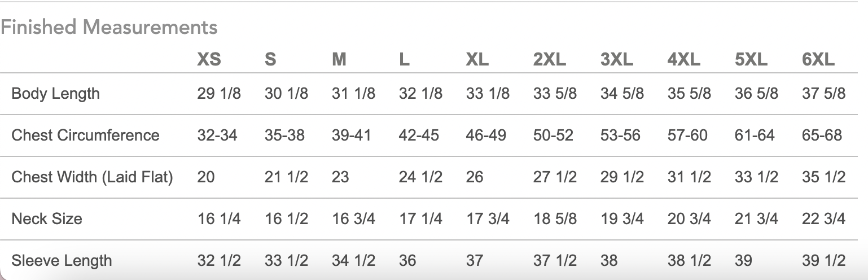
Task: Select the 5XL column header
Action: pyautogui.click(x=751, y=59)
